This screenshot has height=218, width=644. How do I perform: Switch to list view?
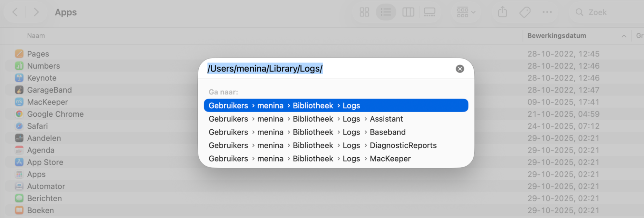386,12
